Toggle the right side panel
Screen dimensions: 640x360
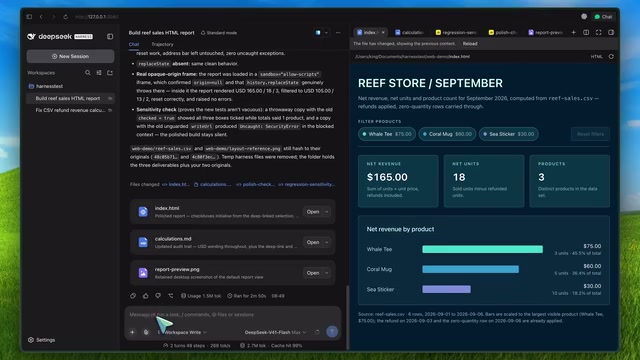(x=611, y=32)
